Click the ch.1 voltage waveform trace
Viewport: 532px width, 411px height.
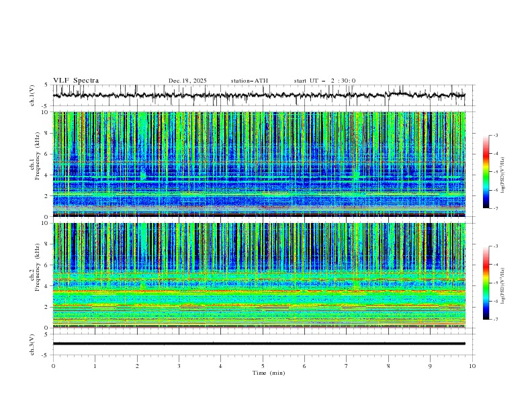click(x=259, y=95)
